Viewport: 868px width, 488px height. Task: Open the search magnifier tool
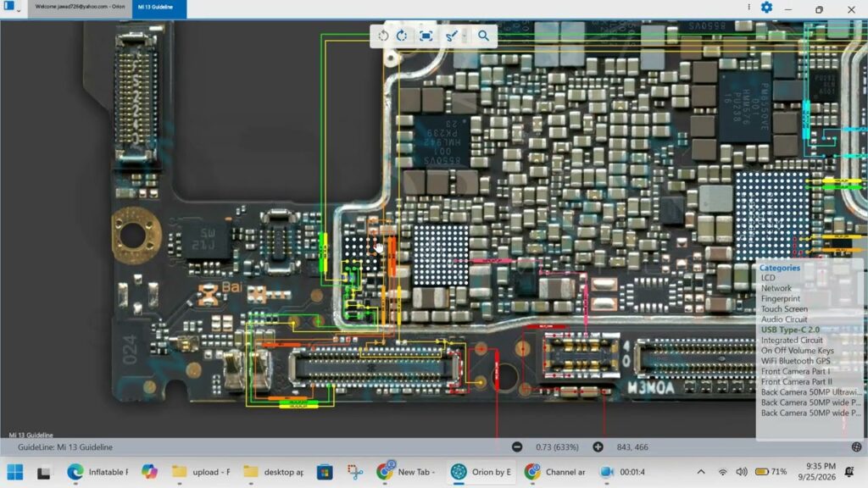point(483,36)
